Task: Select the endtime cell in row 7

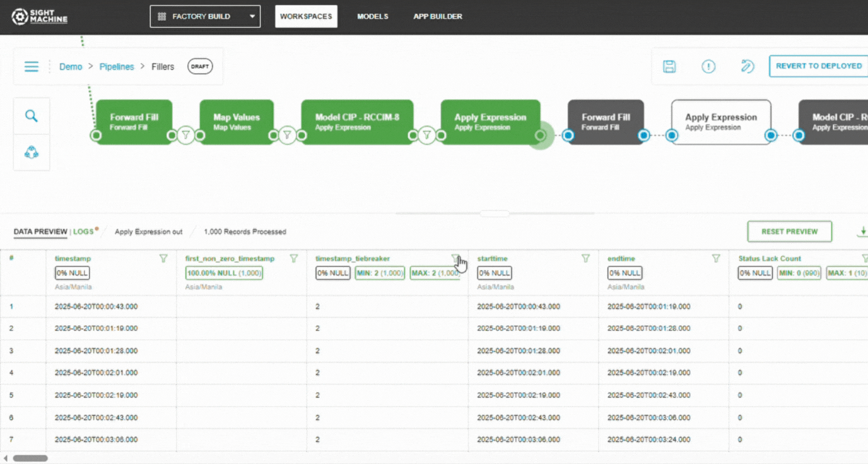Action: pyautogui.click(x=664, y=440)
